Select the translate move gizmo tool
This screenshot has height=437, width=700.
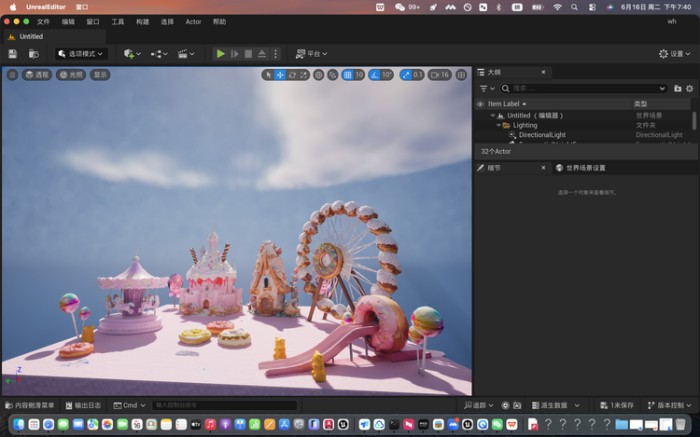tap(280, 75)
